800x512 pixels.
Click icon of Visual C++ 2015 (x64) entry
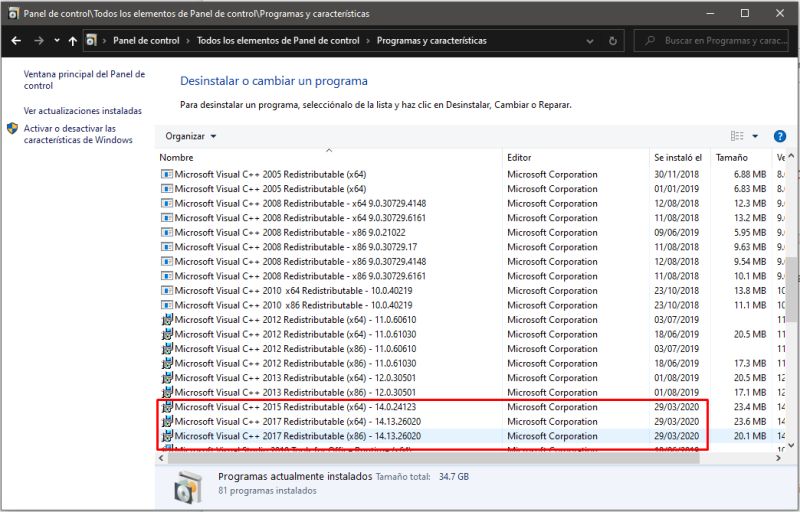point(167,407)
